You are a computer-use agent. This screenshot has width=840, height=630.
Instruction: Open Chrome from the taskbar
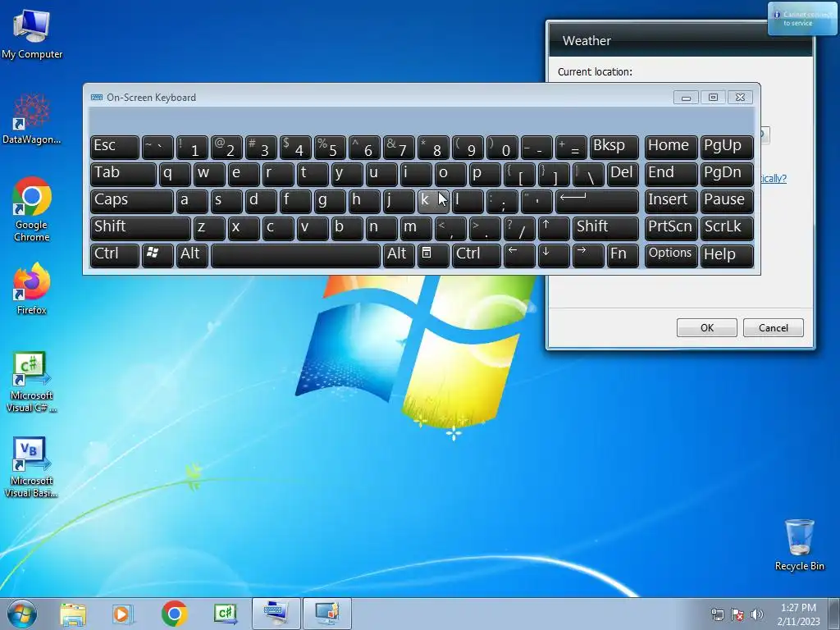[174, 614]
